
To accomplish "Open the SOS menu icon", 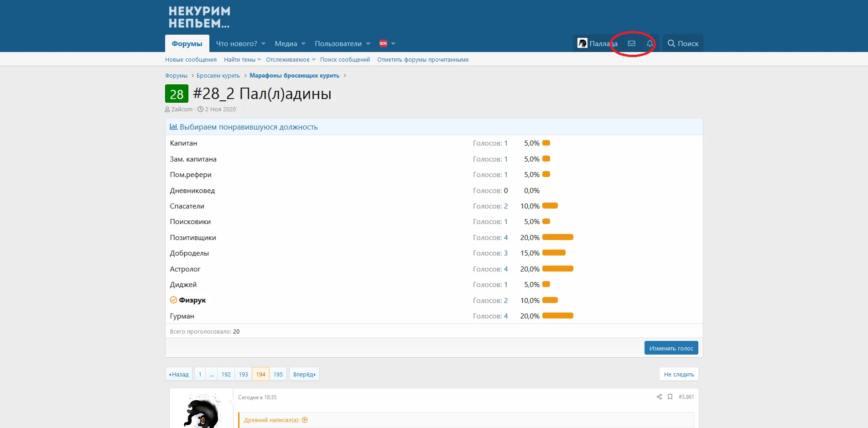I will [x=384, y=43].
